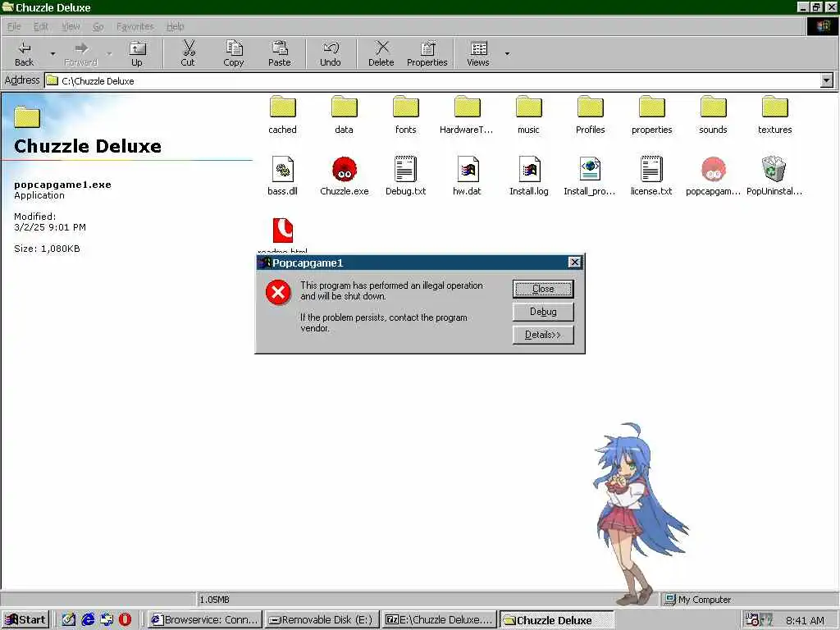
Task: Select the Install_pro... file
Action: coord(590,176)
